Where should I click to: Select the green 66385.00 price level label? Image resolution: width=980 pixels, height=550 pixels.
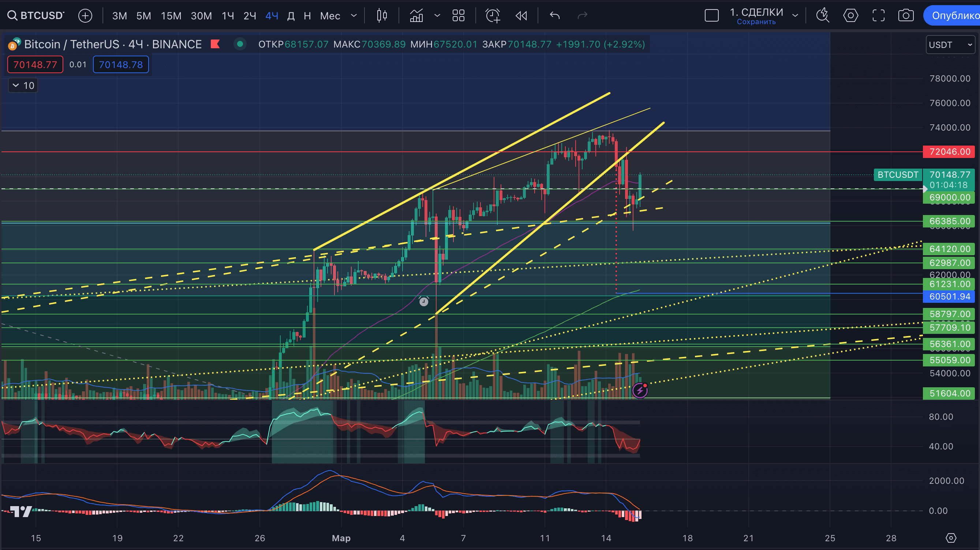point(949,221)
